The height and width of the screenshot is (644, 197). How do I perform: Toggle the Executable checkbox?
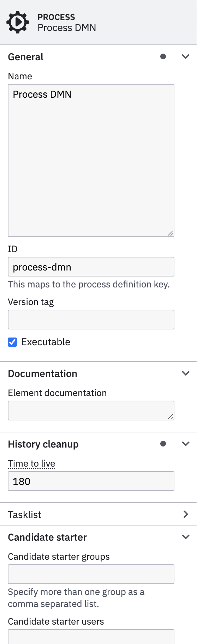tap(12, 342)
